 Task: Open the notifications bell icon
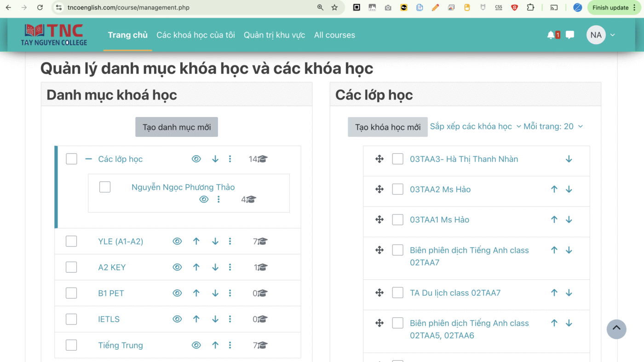point(551,35)
